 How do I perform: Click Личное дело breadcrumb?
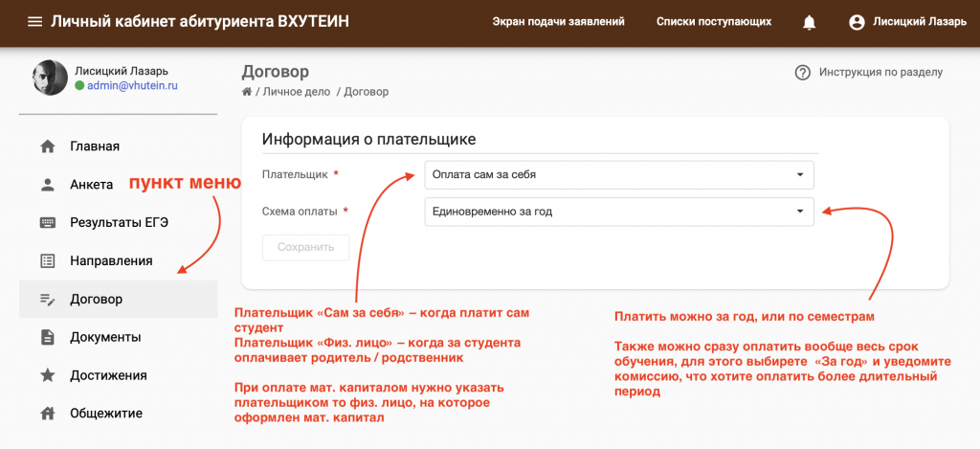[x=297, y=92]
